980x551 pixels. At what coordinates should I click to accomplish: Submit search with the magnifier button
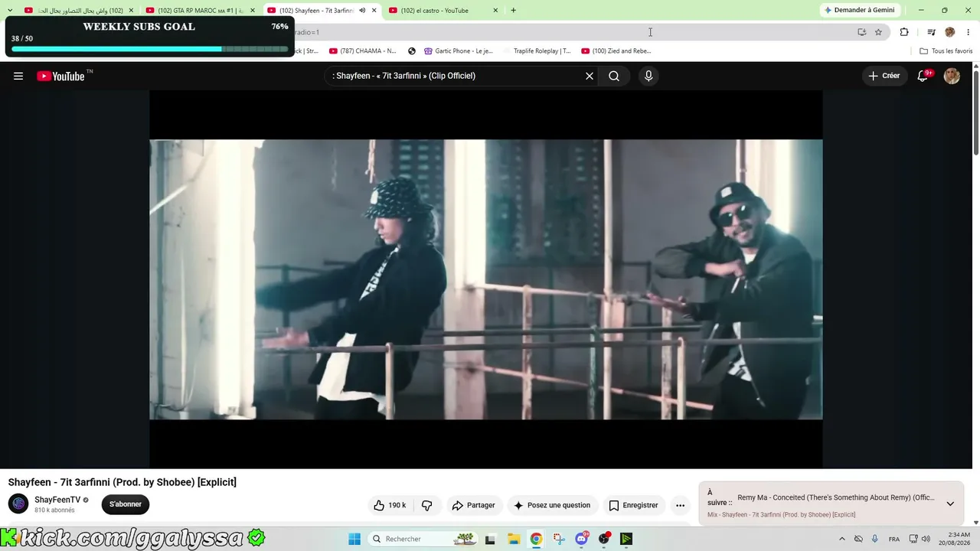pyautogui.click(x=614, y=76)
